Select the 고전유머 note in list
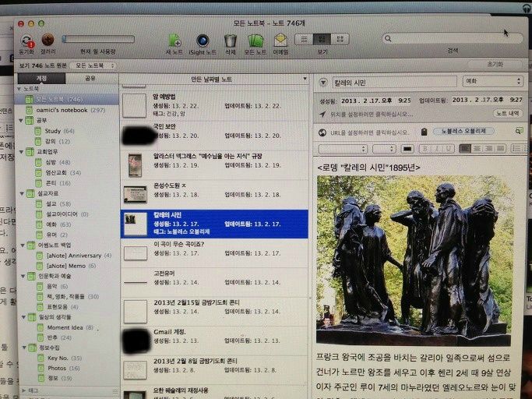 214,282
